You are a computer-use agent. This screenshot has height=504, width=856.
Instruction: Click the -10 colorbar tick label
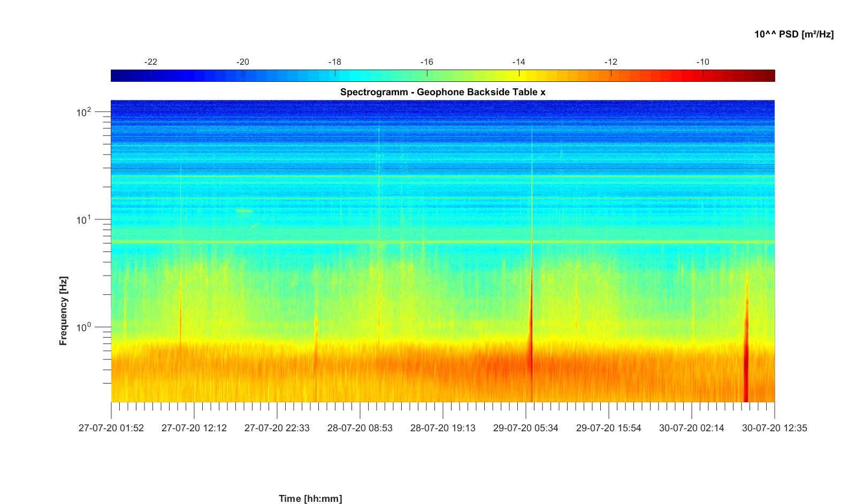702,62
